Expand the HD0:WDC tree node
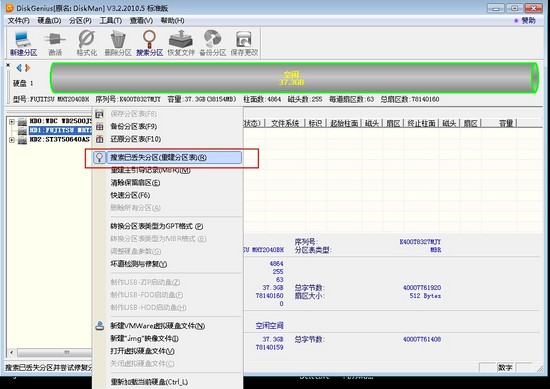Viewport: 550px width, 389px height. coord(12,122)
